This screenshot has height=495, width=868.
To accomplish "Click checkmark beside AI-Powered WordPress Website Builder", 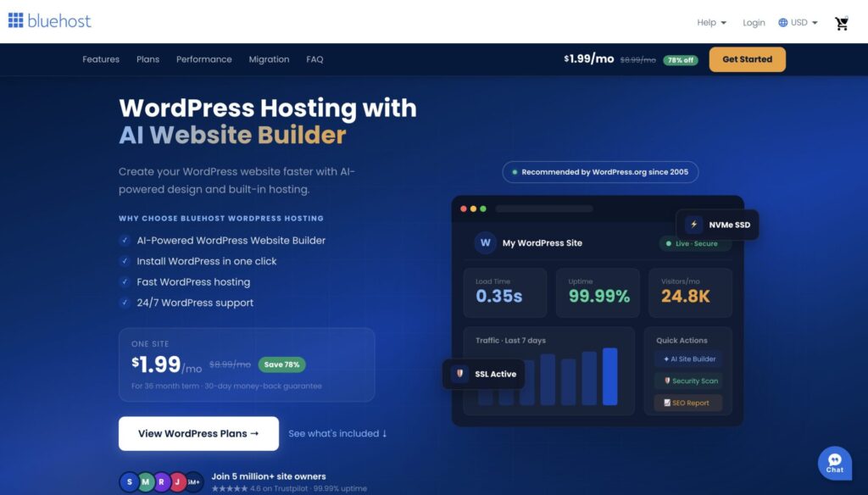I will pos(125,241).
